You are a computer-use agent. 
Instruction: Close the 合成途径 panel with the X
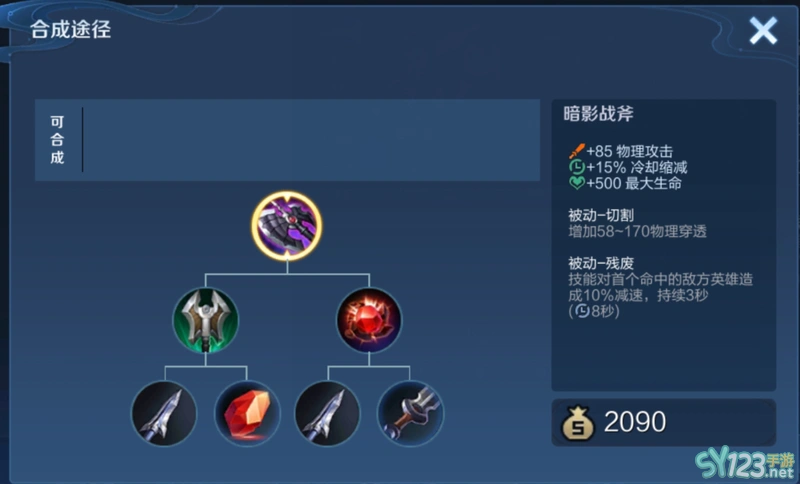click(763, 31)
